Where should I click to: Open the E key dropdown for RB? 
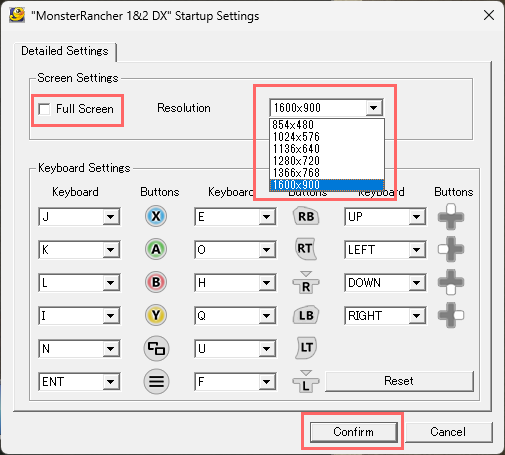[x=267, y=217]
